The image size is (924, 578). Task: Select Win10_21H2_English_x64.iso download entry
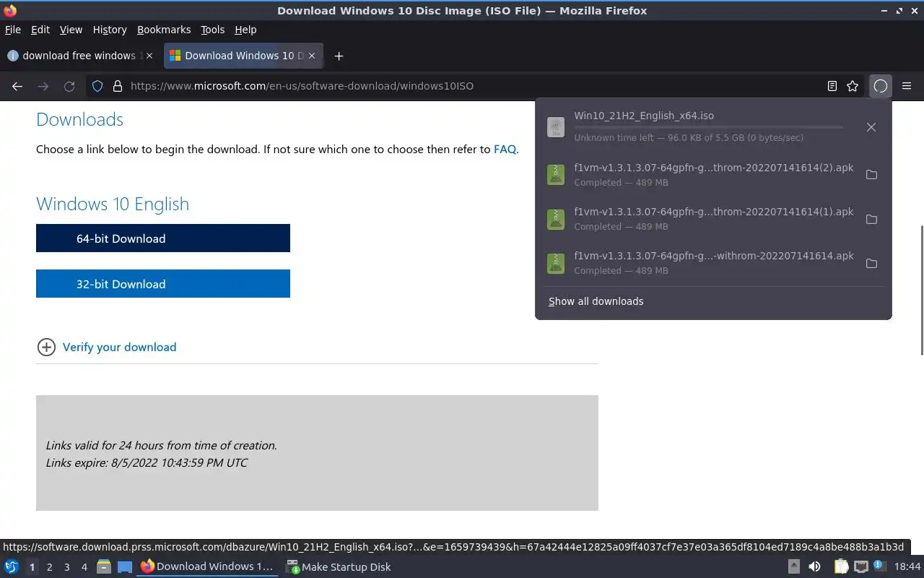tap(713, 127)
